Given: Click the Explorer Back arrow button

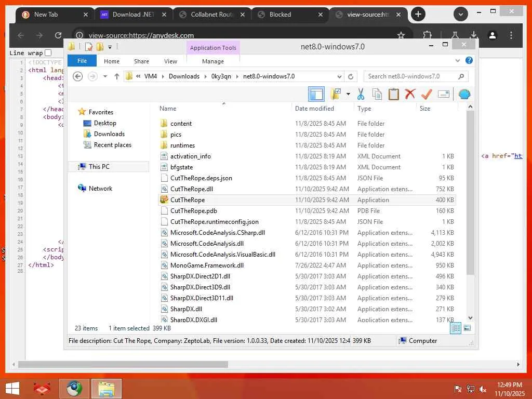Looking at the screenshot, I should (x=78, y=76).
